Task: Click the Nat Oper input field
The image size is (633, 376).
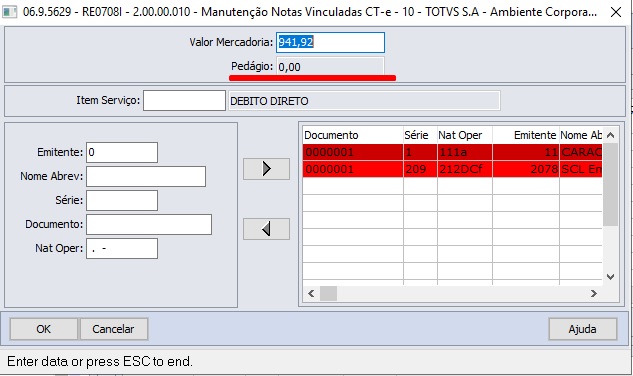Action: click(122, 248)
